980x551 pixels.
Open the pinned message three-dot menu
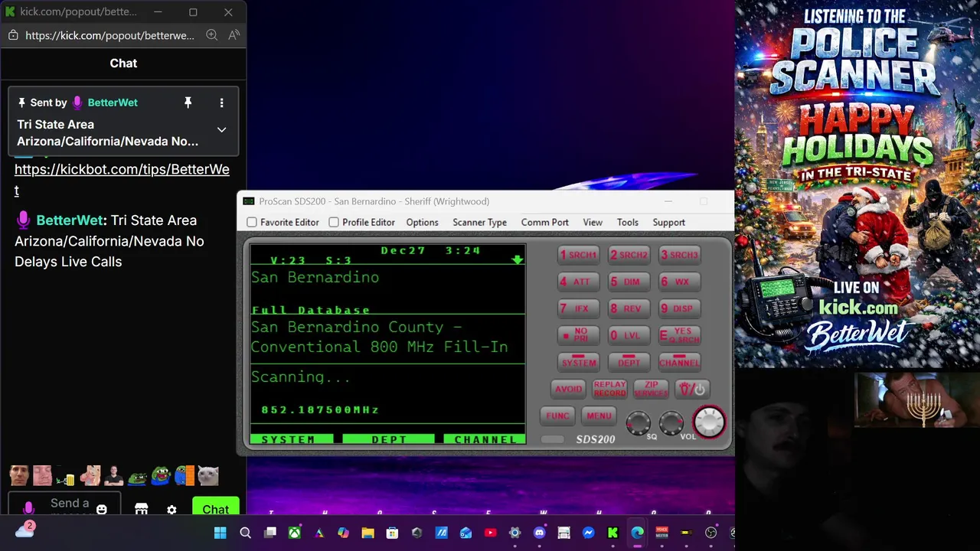pyautogui.click(x=221, y=103)
